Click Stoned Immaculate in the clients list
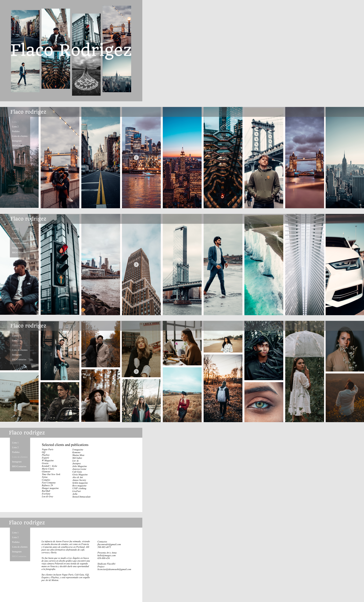The image size is (364, 602). [x=82, y=497]
